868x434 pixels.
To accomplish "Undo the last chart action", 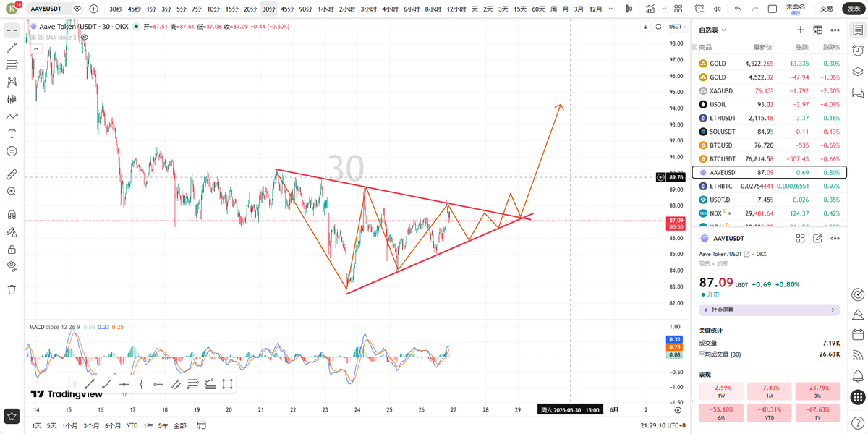I will (738, 9).
